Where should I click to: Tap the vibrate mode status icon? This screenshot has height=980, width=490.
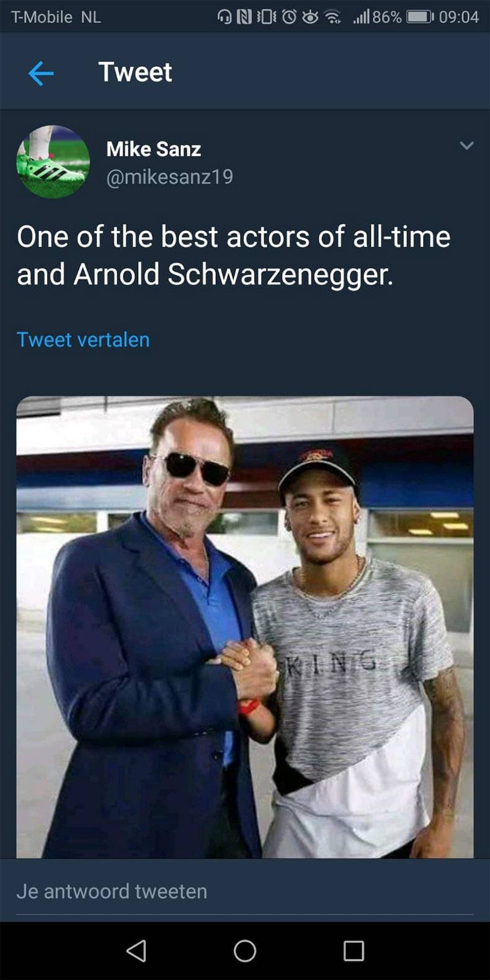tap(266, 17)
